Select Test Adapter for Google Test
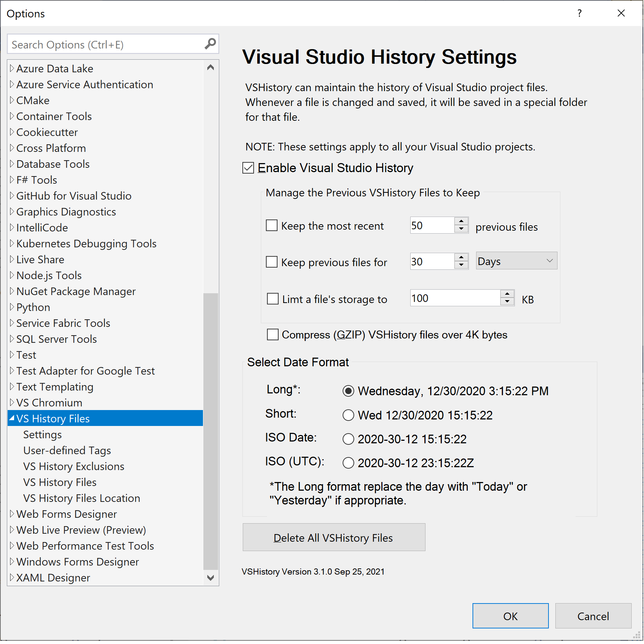The image size is (644, 644). (x=85, y=371)
